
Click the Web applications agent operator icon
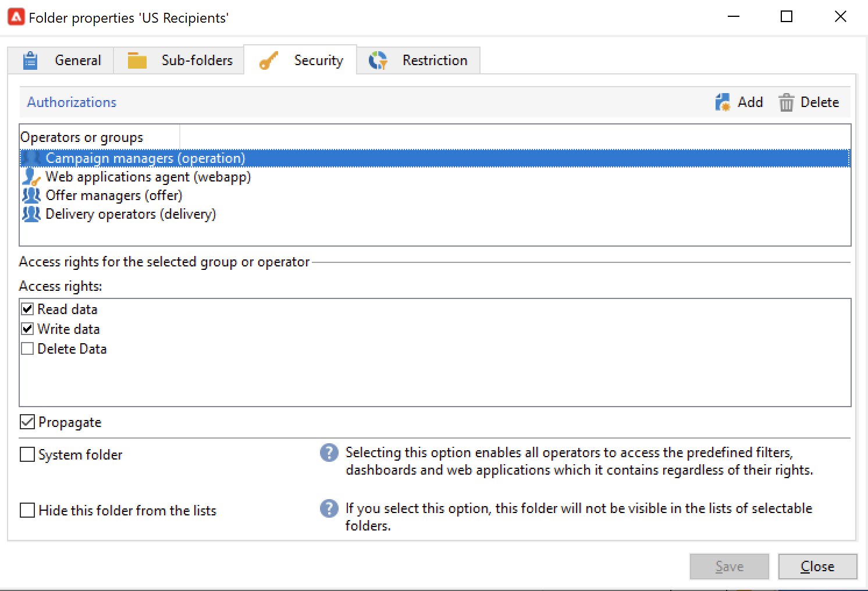31,177
